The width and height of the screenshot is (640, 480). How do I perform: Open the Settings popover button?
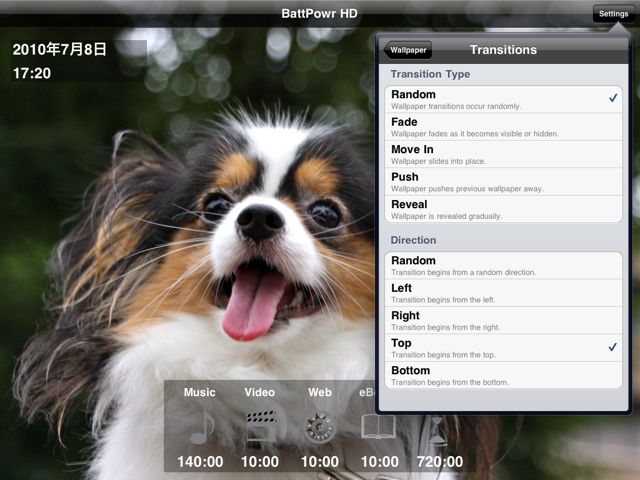coord(613,14)
